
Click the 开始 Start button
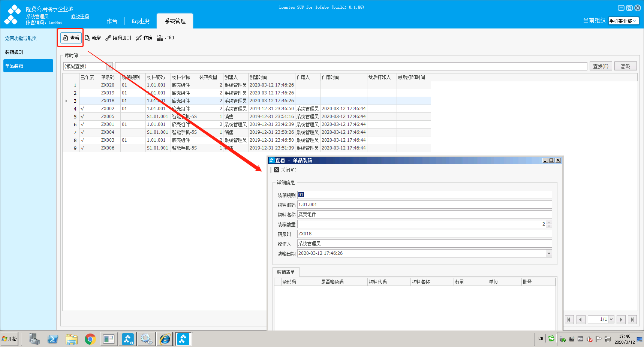click(x=9, y=339)
